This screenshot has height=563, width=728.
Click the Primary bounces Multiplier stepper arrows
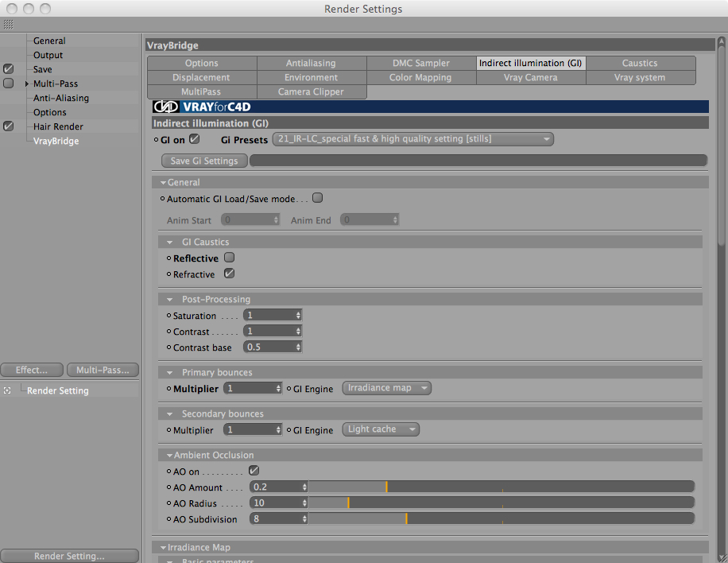click(x=278, y=388)
